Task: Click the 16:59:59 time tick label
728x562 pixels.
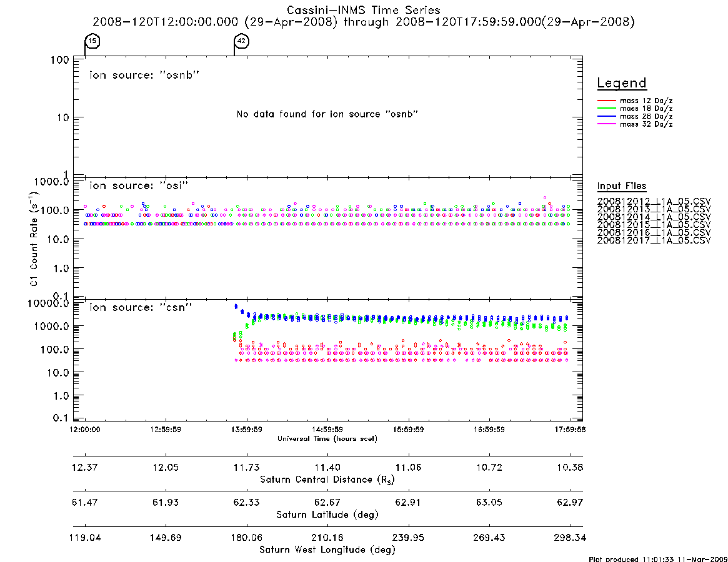Action: [489, 430]
